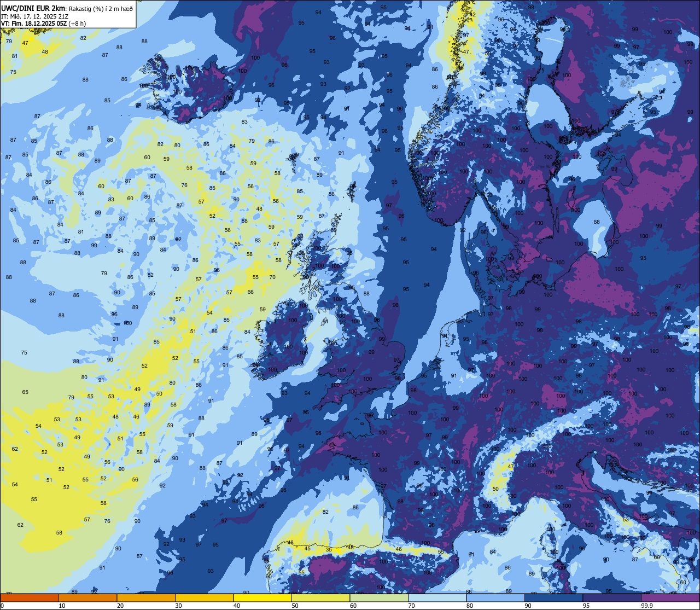Click the 50 tick label on colorbar
The height and width of the screenshot is (610, 700).
[x=295, y=606]
